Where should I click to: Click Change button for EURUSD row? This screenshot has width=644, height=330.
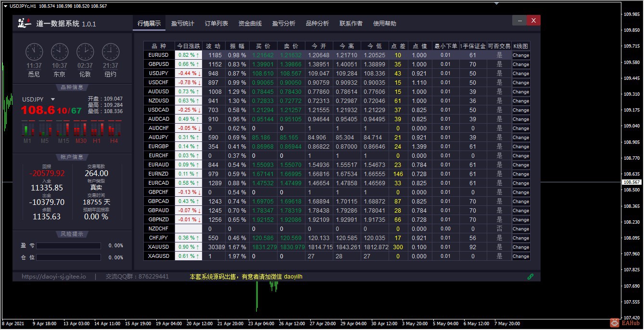tap(520, 55)
